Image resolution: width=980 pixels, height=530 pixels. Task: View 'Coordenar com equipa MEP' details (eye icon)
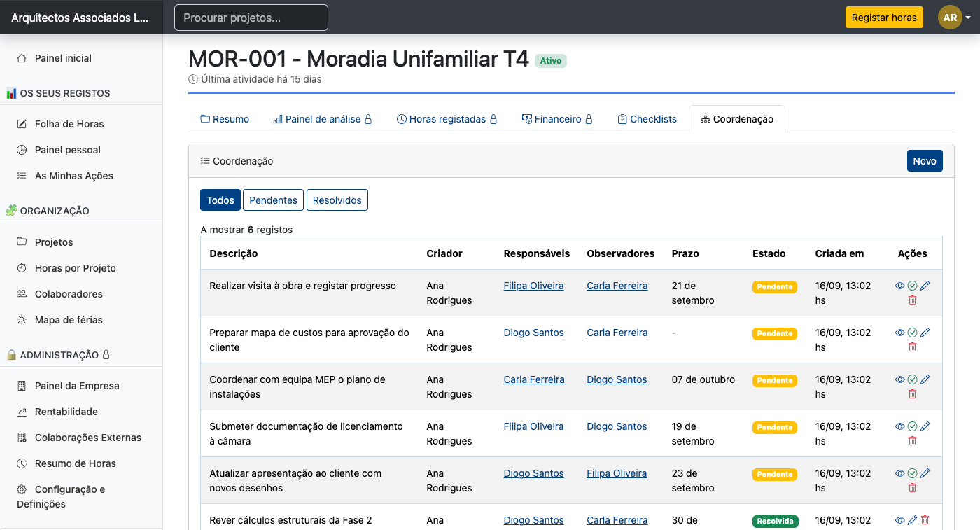click(x=900, y=379)
